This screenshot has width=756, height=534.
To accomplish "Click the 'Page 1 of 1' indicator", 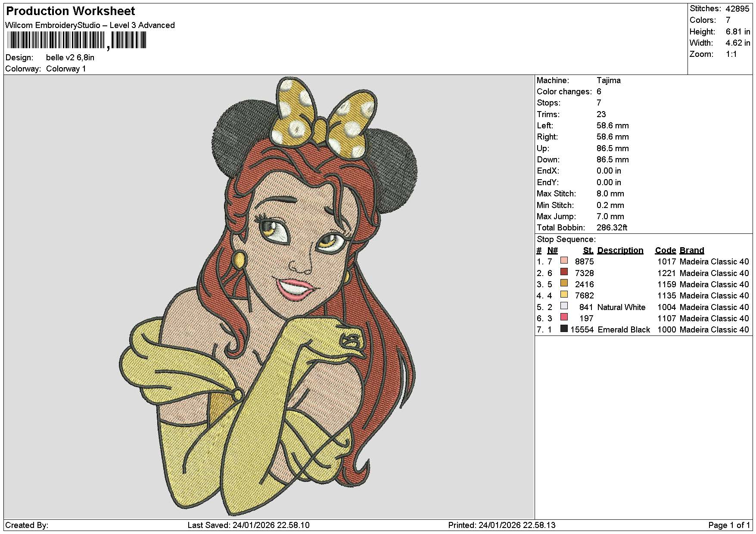I will point(729,525).
